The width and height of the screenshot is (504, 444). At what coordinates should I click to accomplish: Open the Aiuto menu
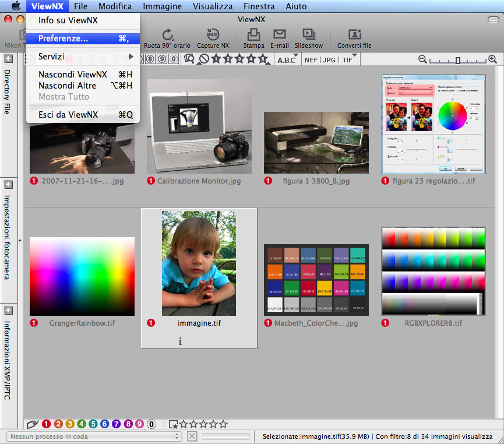[x=296, y=6]
